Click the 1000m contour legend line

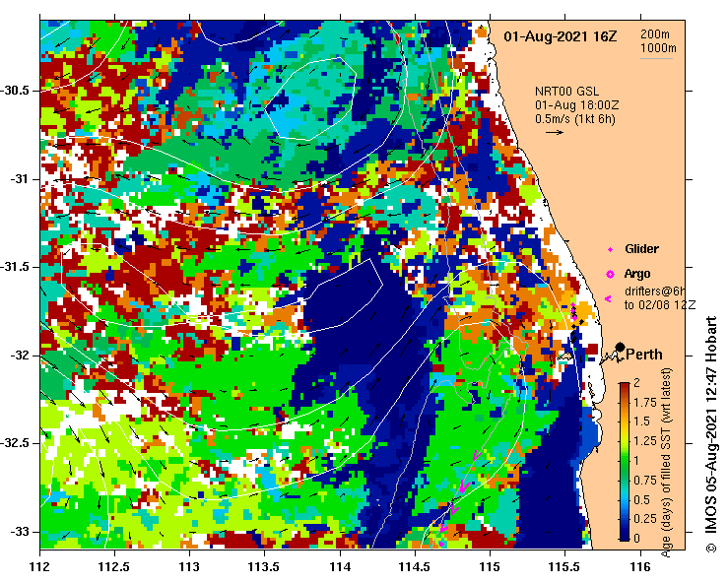point(657,58)
